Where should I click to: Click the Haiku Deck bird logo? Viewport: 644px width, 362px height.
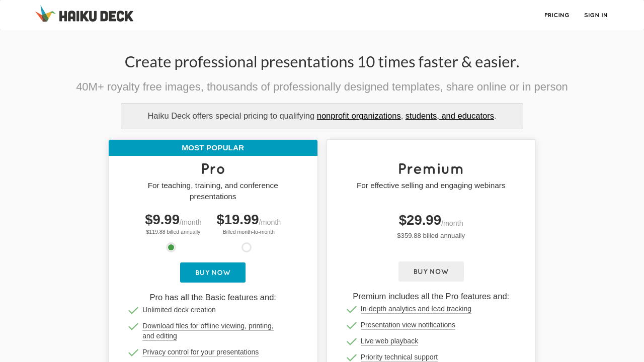click(45, 14)
